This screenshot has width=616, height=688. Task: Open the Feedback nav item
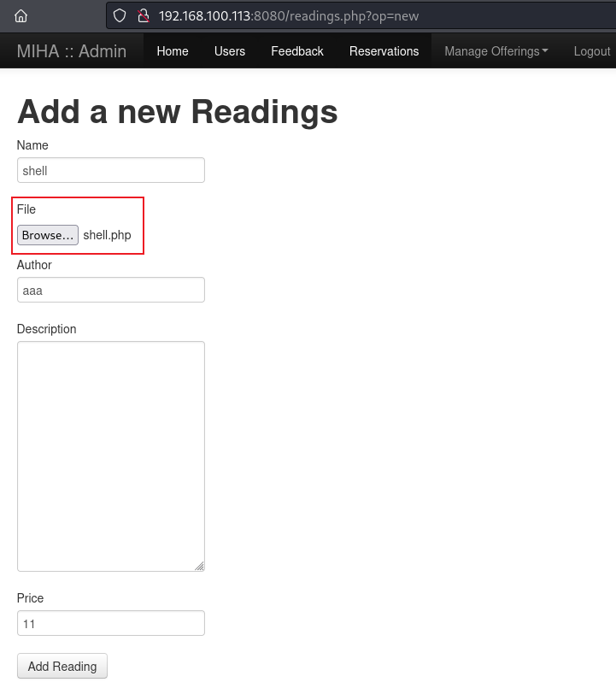pos(297,51)
